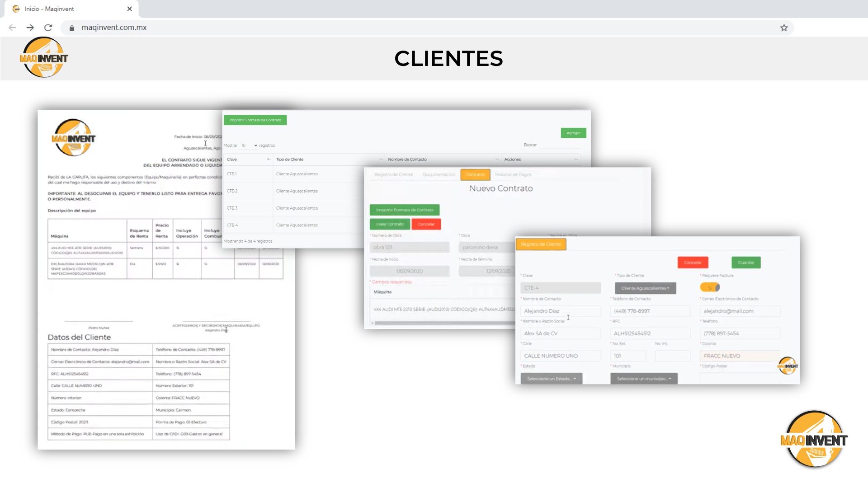Click the lock icon in address bar

click(x=72, y=28)
